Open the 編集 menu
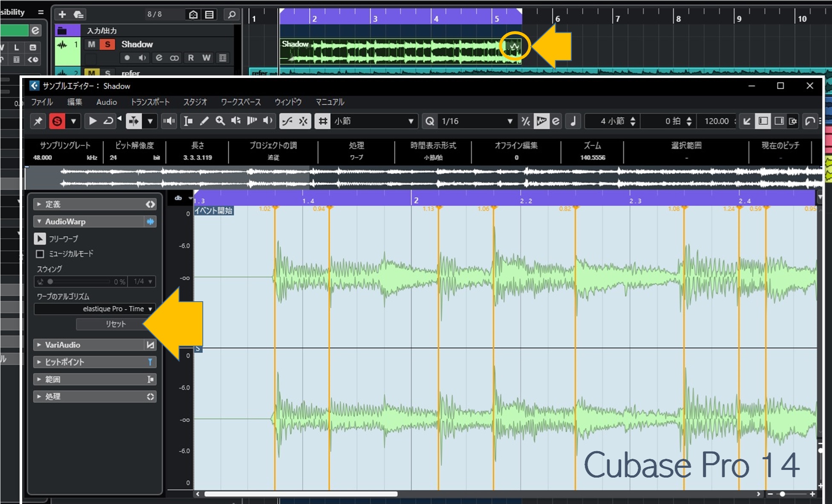The height and width of the screenshot is (504, 832). (x=75, y=102)
